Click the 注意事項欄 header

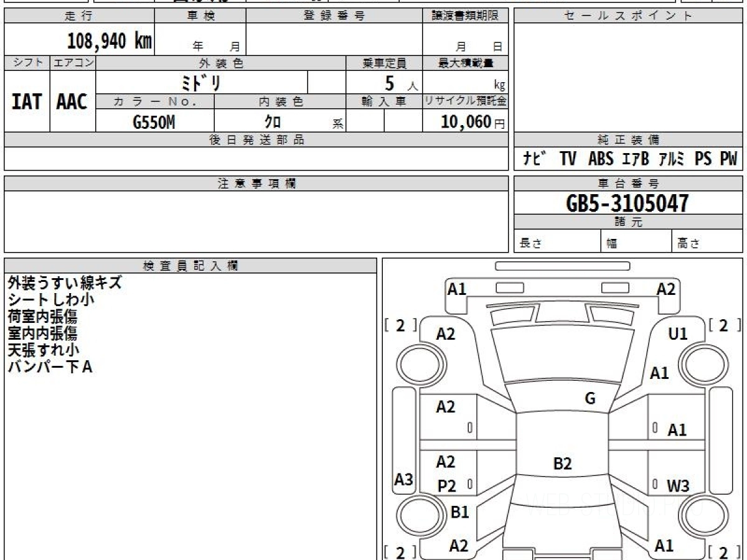tap(256, 184)
